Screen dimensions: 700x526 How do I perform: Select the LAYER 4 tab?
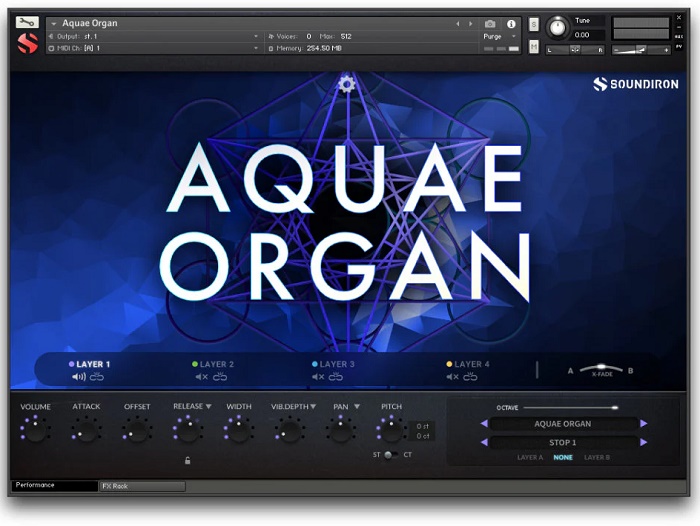point(468,364)
